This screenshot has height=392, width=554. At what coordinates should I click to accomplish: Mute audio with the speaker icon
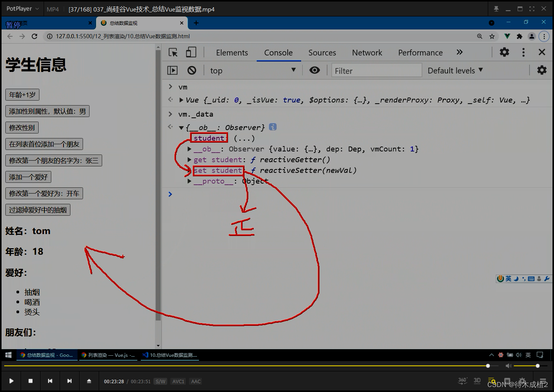(508, 366)
